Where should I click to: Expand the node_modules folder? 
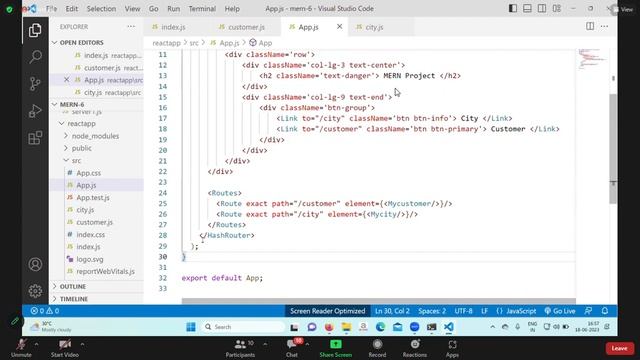pos(95,136)
